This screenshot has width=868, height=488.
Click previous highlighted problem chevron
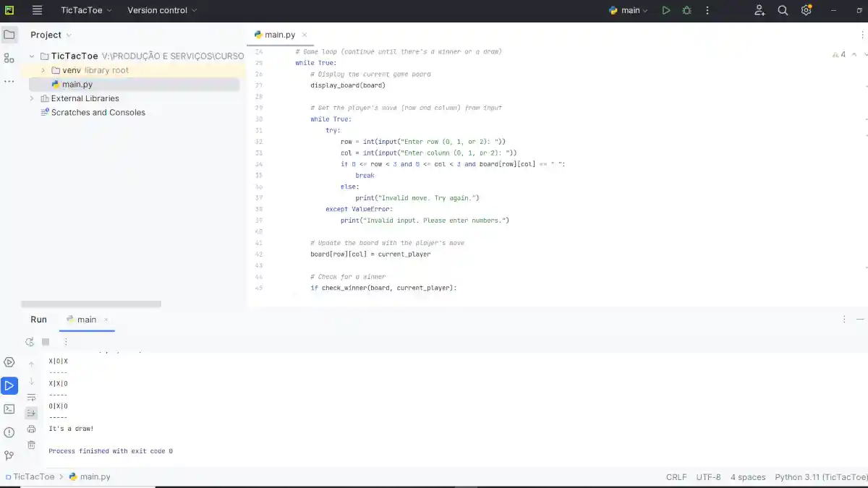click(854, 54)
